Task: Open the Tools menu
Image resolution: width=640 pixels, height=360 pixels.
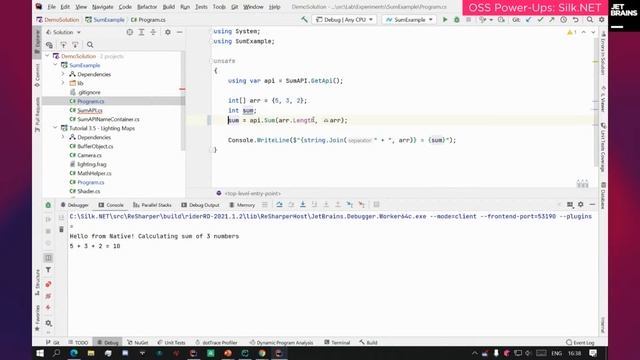Action: click(219, 7)
